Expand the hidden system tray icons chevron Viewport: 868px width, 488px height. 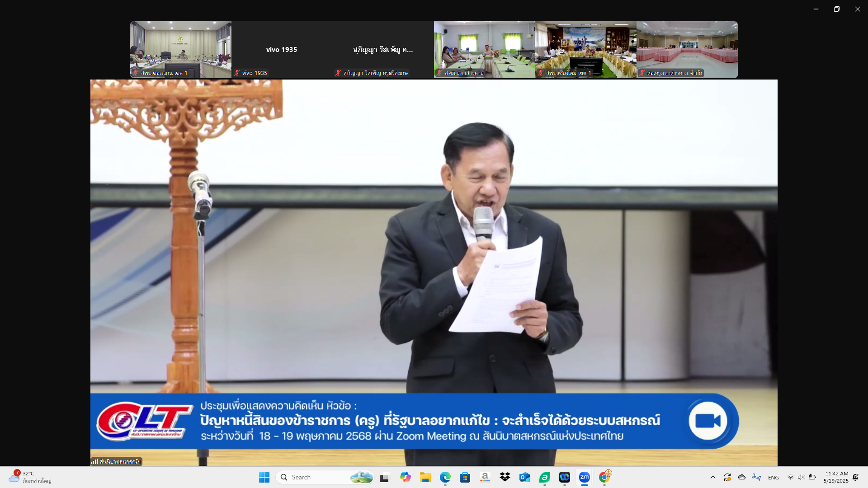(713, 477)
